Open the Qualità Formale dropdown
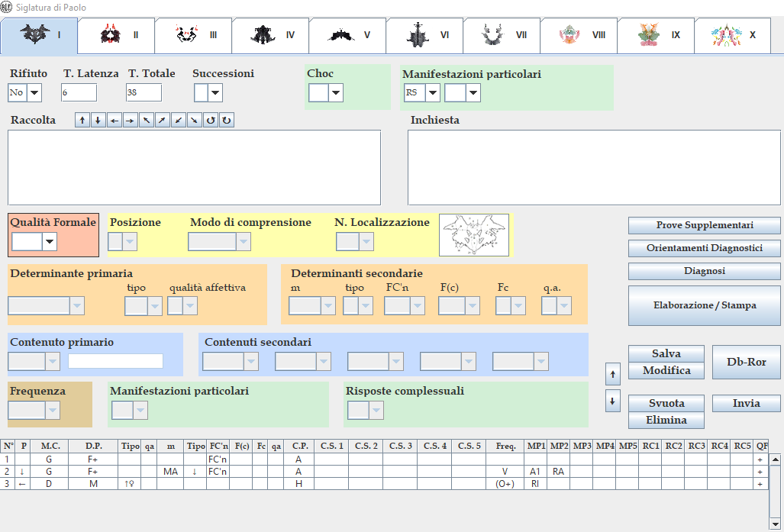The image size is (784, 532). click(49, 242)
